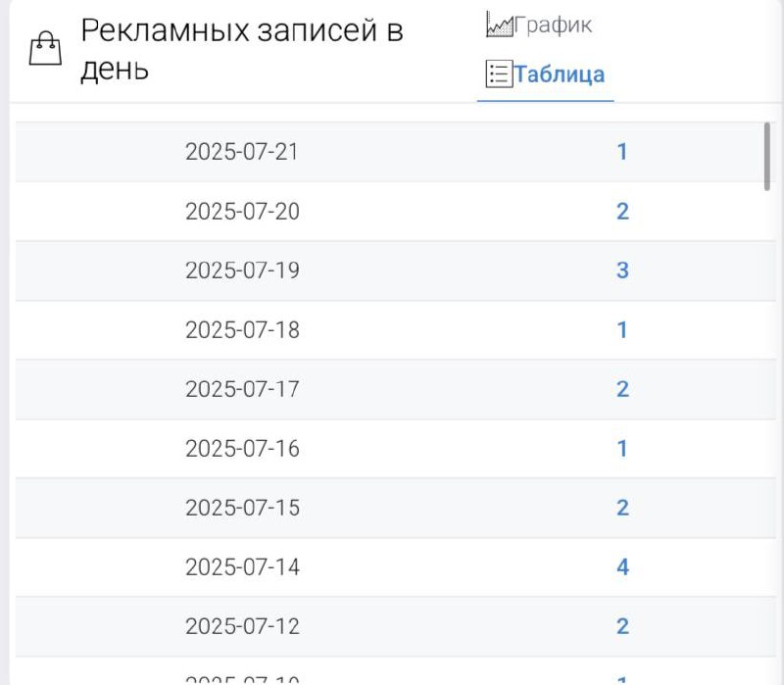Open value 4 for 2025-07-14
Image resolution: width=784 pixels, height=685 pixels.
621,567
